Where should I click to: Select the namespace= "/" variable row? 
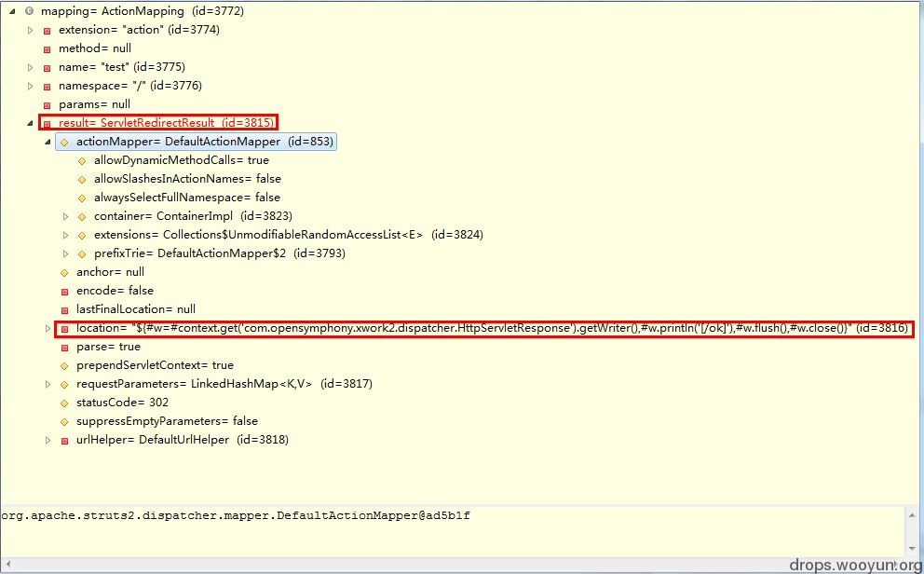129,86
